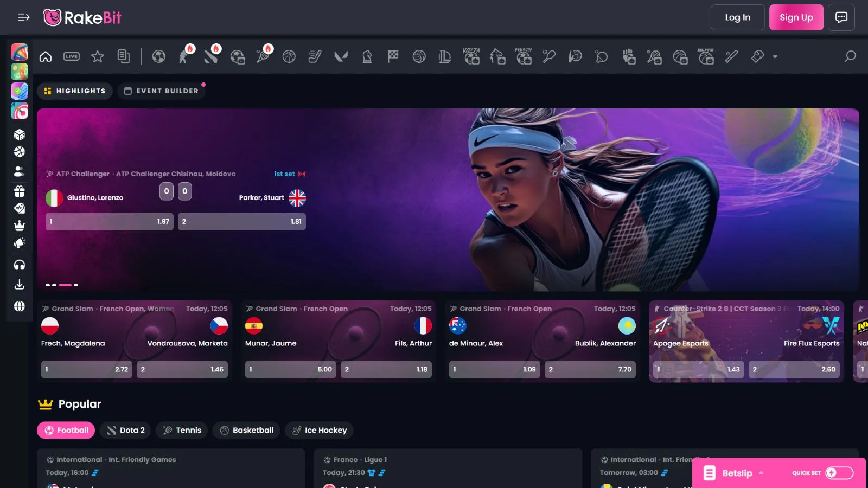Select the Tennis filter under Popular
Screen dimensions: 868x488
[x=182, y=430]
